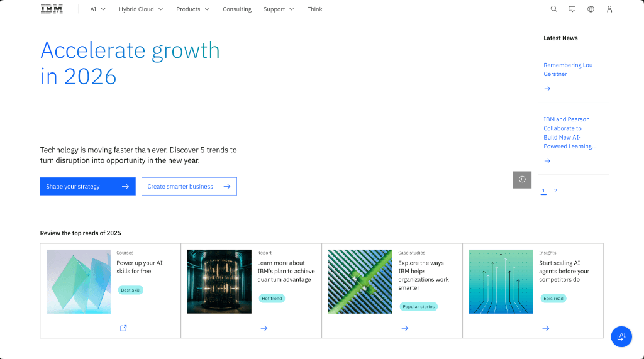644x359 pixels.
Task: Launch the blue AI assistant floating button
Action: (x=621, y=336)
